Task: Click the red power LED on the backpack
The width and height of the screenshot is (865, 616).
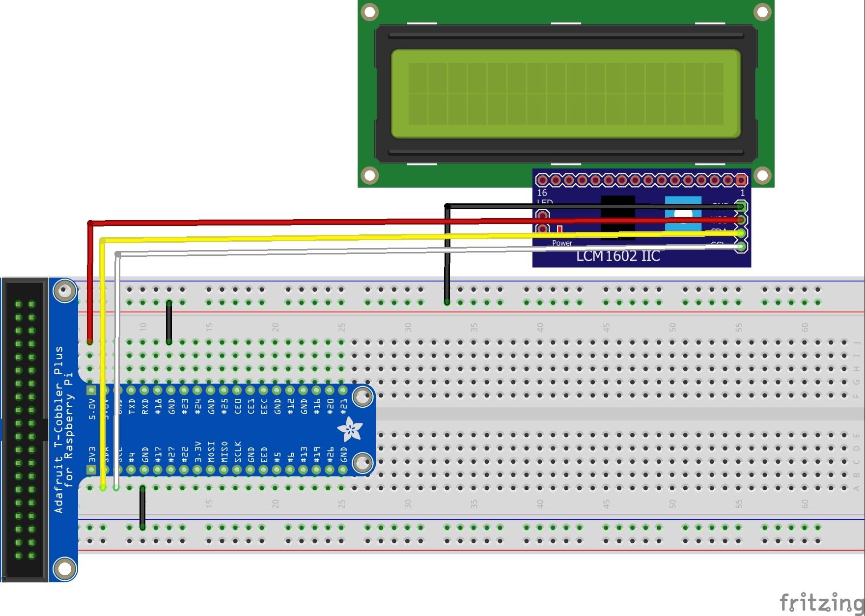Action: click(559, 229)
